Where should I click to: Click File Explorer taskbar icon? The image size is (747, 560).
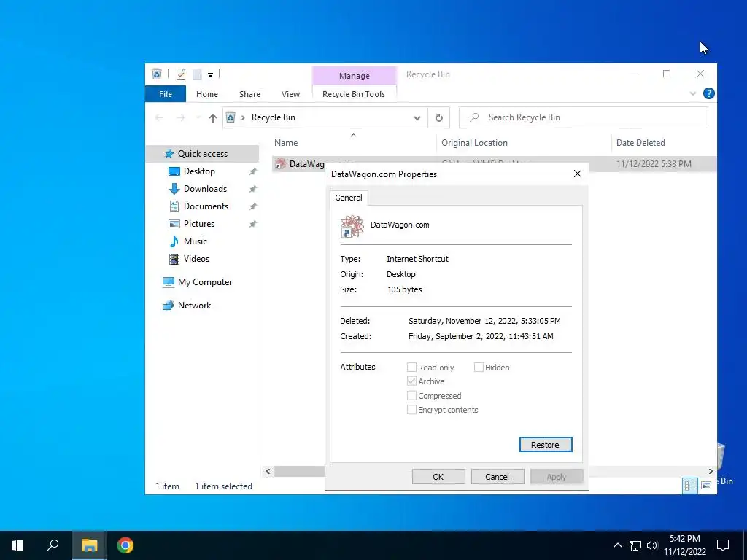[x=90, y=545]
